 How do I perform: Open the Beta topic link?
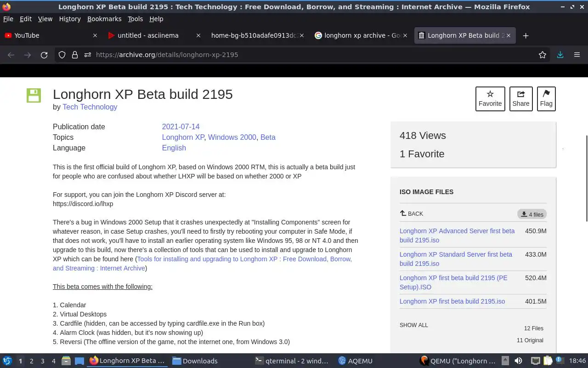268,137
